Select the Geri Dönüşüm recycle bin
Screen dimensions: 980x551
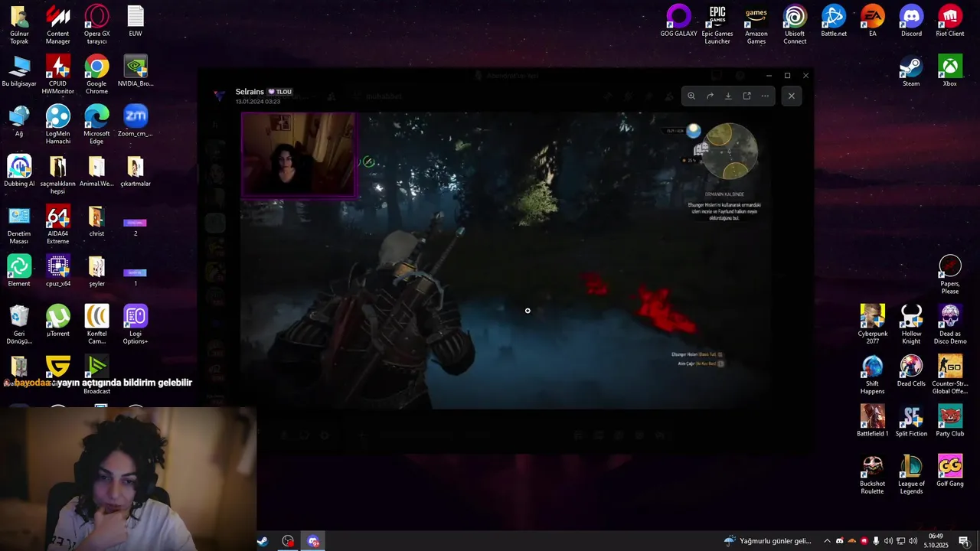click(x=19, y=324)
